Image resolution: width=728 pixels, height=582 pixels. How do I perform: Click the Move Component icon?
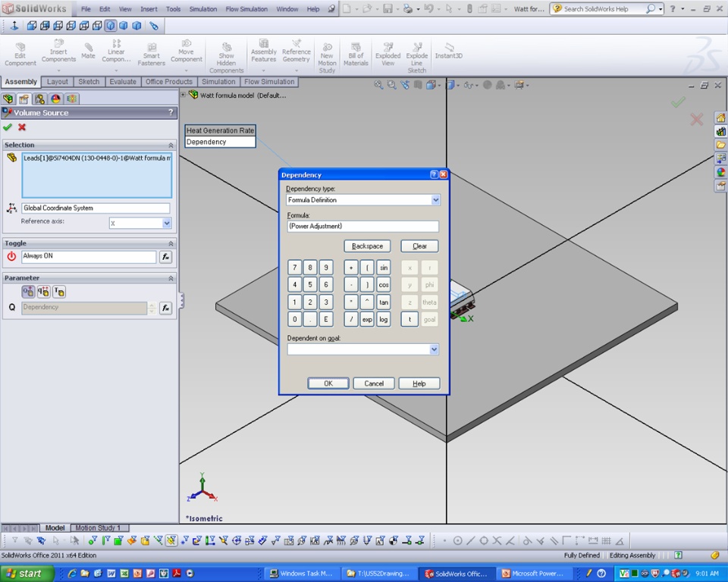(x=187, y=51)
